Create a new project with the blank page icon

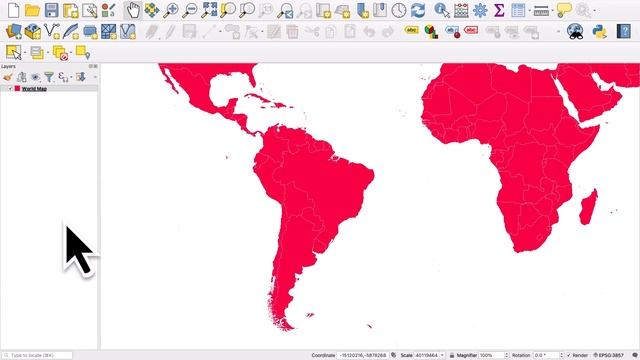click(13, 10)
